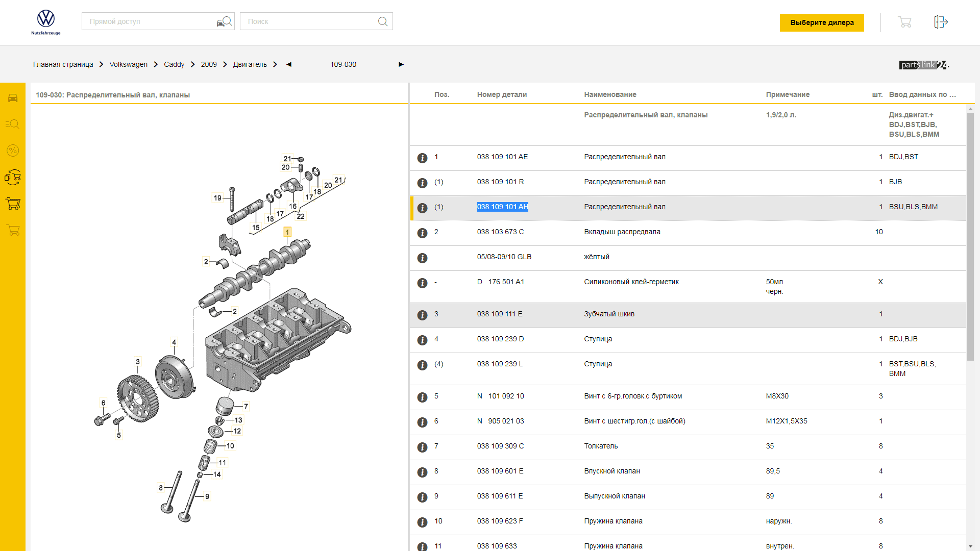Open the shopping cart in header
This screenshot has height=551, width=980.
coord(904,22)
